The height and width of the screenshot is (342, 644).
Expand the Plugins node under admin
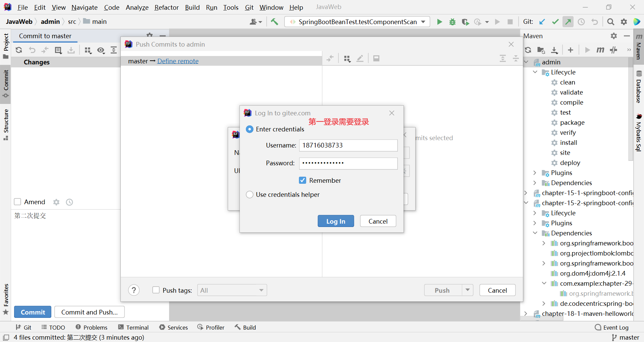pos(535,173)
